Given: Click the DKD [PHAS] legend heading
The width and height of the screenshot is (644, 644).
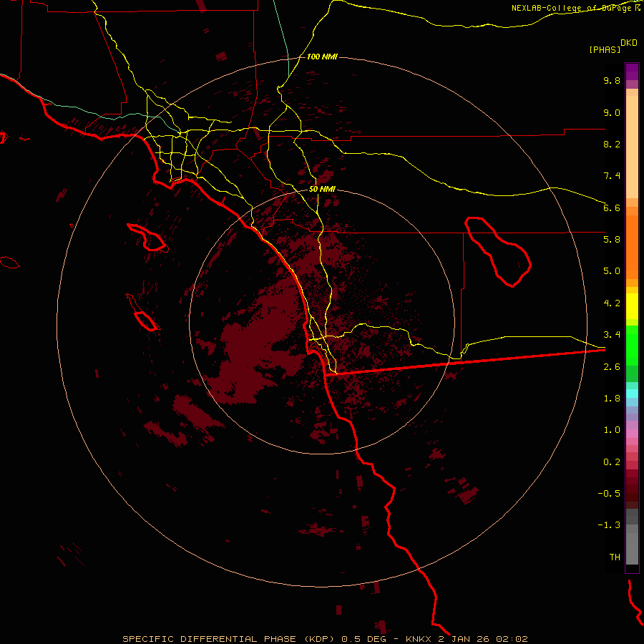Looking at the screenshot, I should click(x=613, y=46).
